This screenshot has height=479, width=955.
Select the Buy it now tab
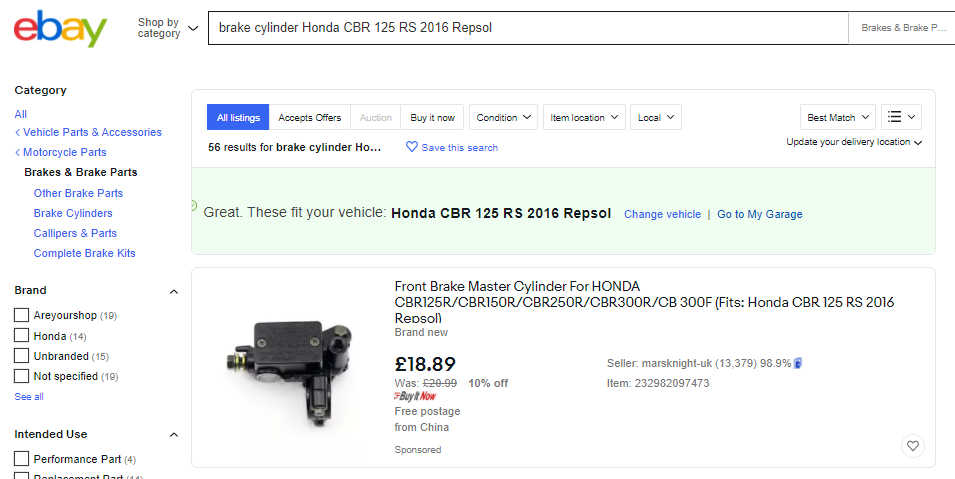click(x=432, y=117)
